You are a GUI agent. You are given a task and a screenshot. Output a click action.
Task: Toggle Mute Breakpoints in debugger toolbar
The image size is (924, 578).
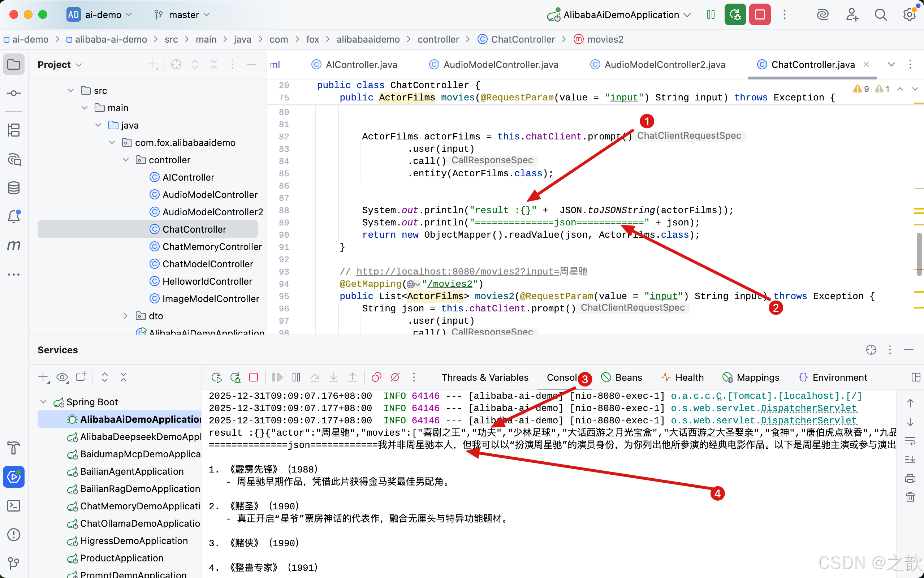coord(395,377)
